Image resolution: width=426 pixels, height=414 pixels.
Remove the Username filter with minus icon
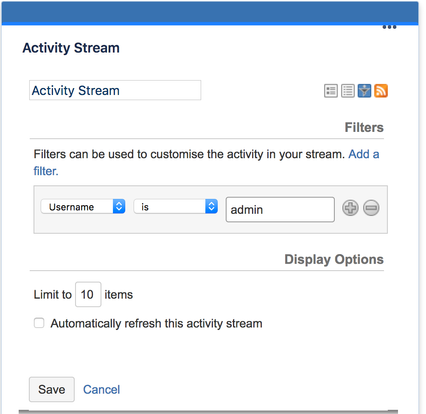371,208
